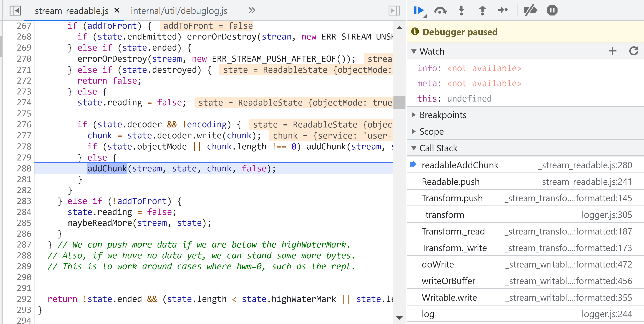Resume script execution
The image size is (644, 324).
coord(418,10)
